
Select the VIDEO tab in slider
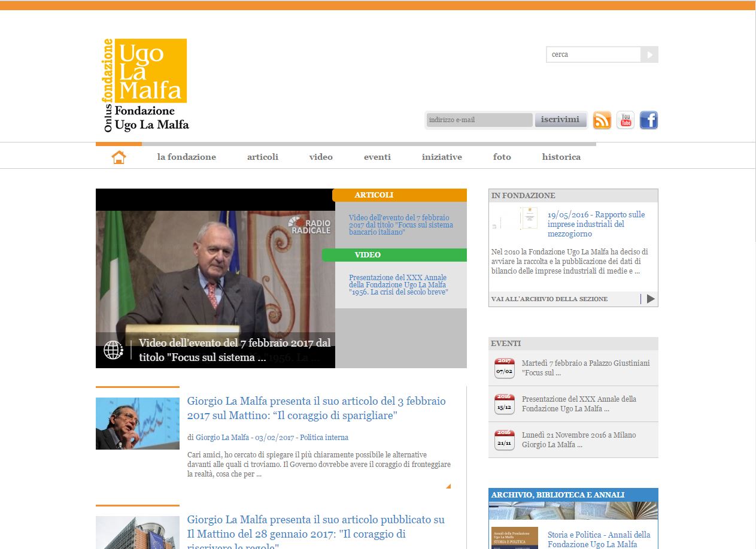[394, 255]
